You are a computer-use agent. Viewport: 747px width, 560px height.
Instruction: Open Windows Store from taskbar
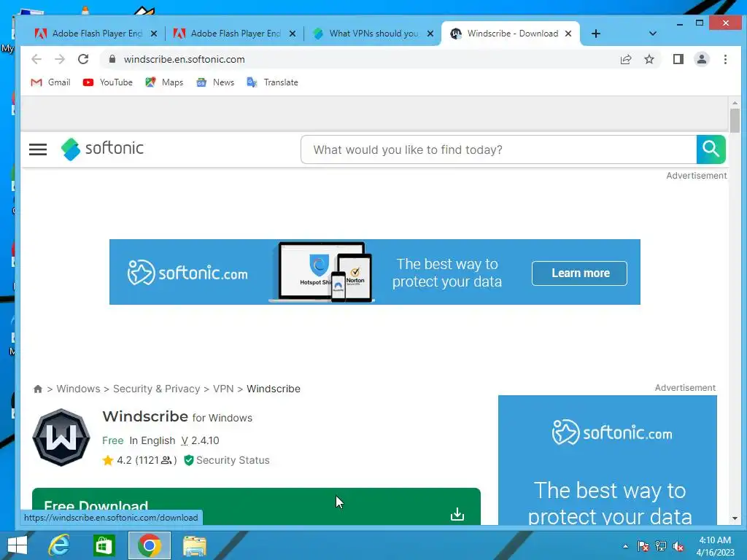coord(104,545)
